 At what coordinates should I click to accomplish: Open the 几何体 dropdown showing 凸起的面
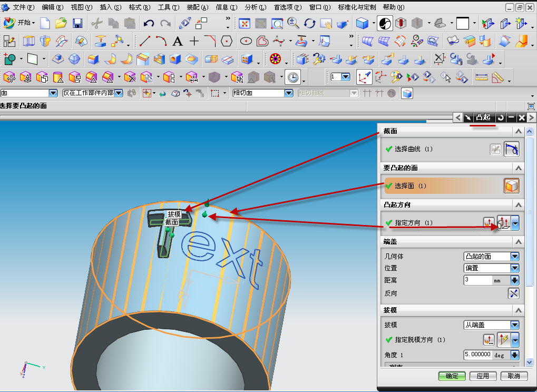point(491,257)
